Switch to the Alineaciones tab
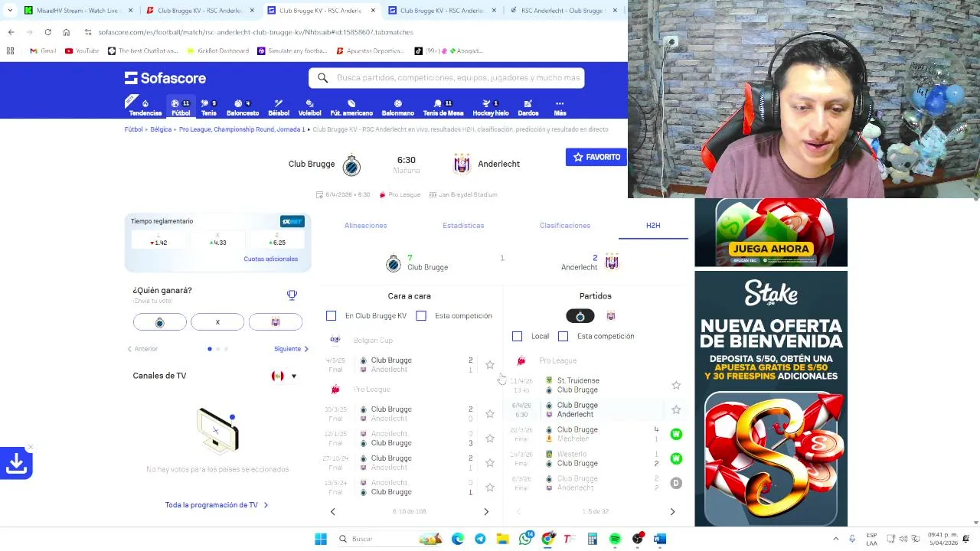This screenshot has width=980, height=551. point(366,226)
